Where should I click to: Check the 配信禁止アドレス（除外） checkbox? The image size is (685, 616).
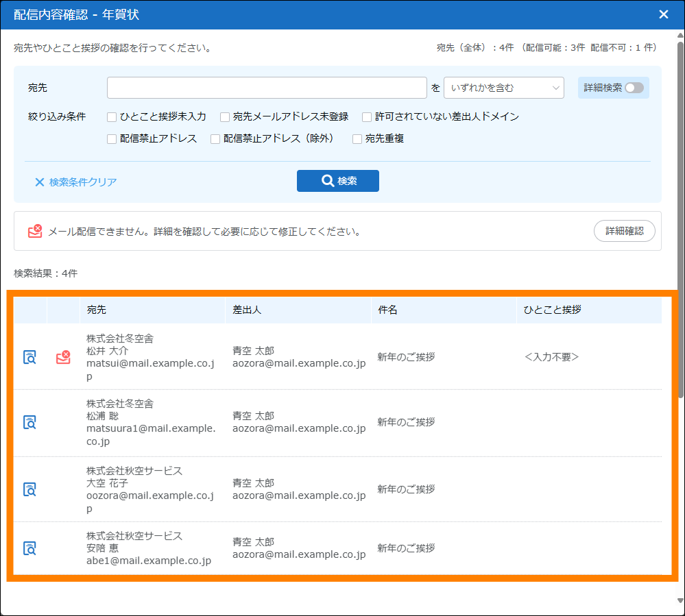tap(215, 138)
